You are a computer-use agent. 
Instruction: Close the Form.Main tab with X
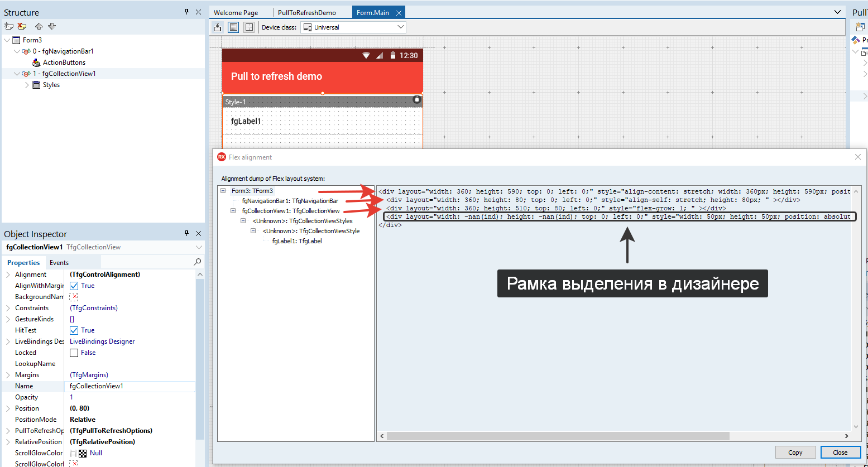click(x=398, y=13)
